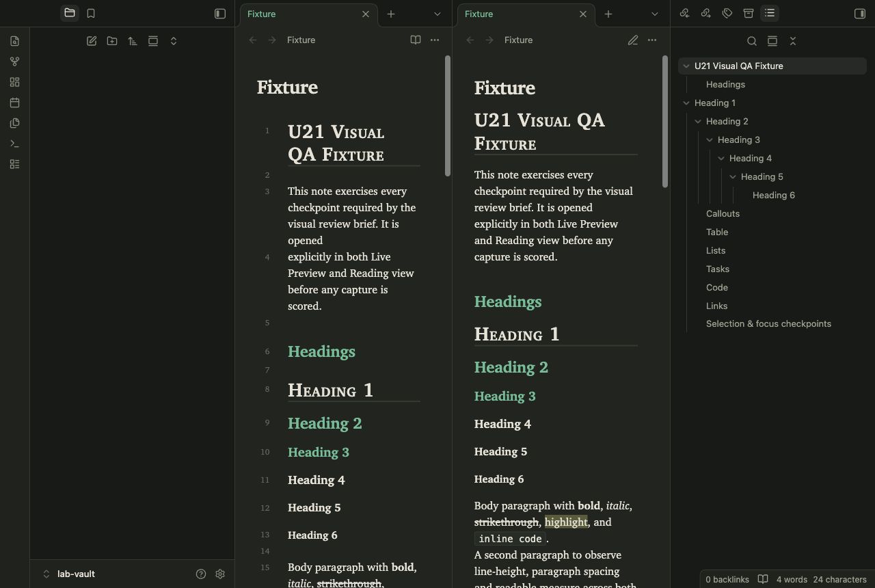Toggle collapse all in the outline panel
This screenshot has height=588, width=875.
793,41
